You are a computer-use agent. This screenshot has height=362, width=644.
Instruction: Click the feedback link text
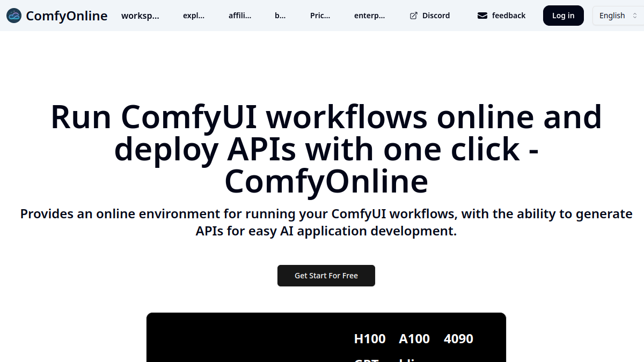point(509,16)
